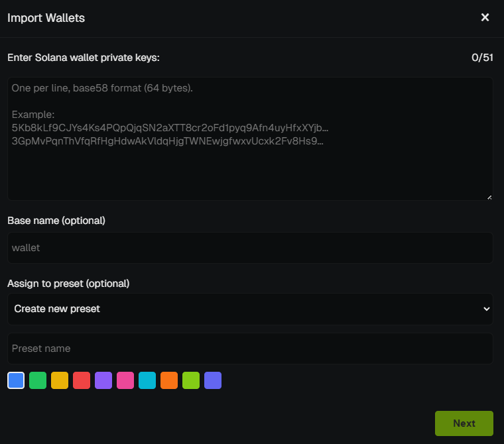Choose the orange color swatch

click(x=169, y=380)
